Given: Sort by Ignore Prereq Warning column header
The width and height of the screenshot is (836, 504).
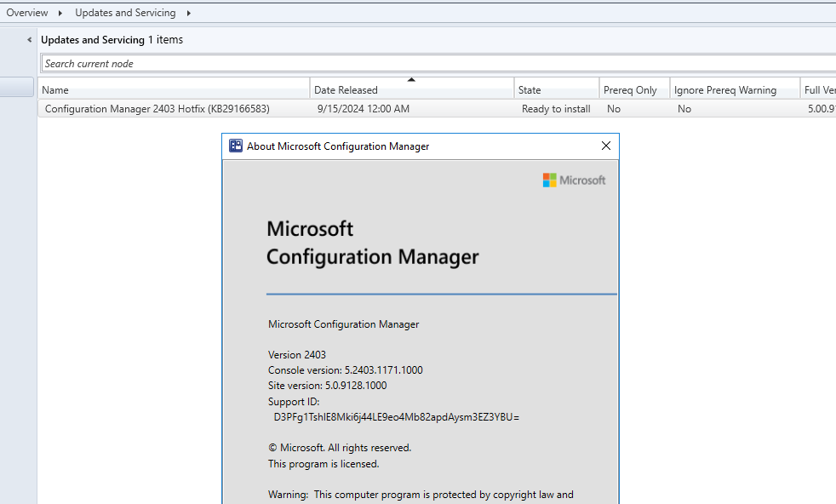Looking at the screenshot, I should (x=735, y=89).
